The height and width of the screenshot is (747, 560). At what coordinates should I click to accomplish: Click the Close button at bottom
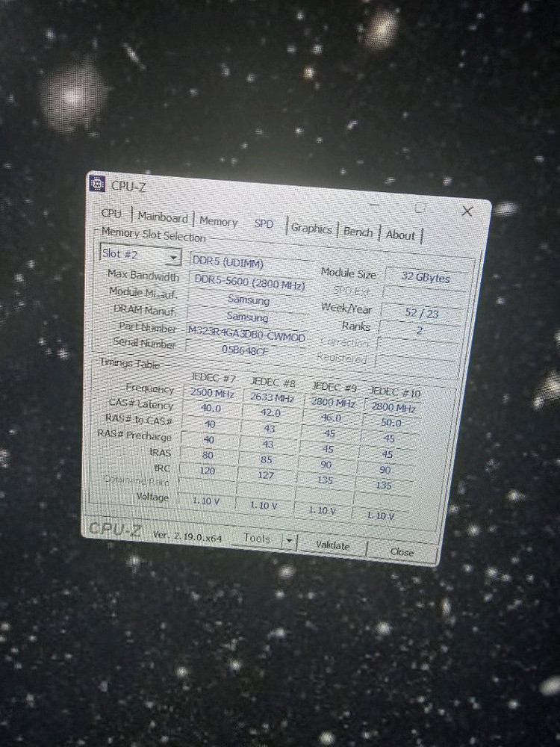point(402,552)
